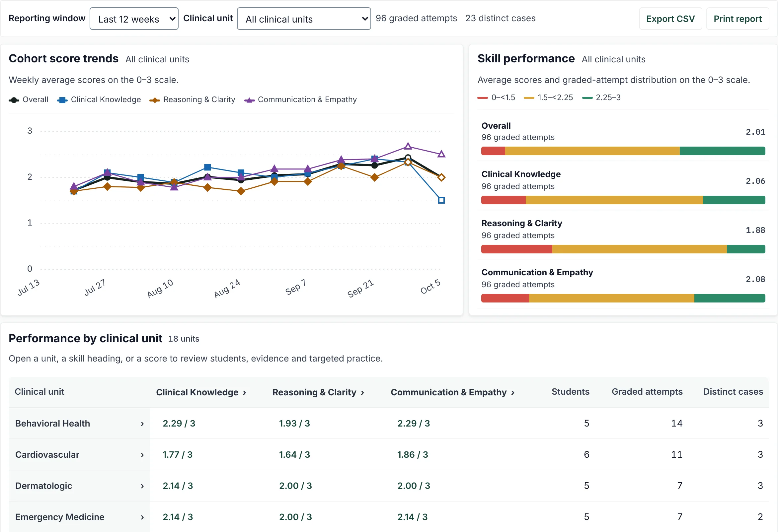The width and height of the screenshot is (778, 532).
Task: Open the Reporting window dropdown
Action: 134,19
